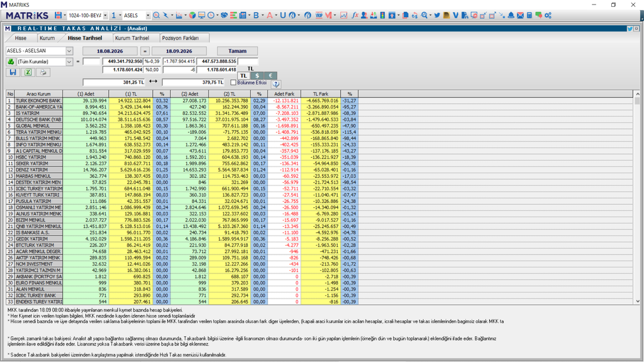Open the line chart icon in toolbar
This screenshot has height=362, width=644.
(344, 15)
